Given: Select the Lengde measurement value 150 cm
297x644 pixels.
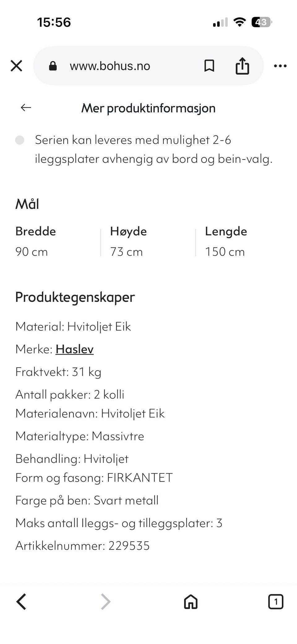Looking at the screenshot, I should point(225,252).
